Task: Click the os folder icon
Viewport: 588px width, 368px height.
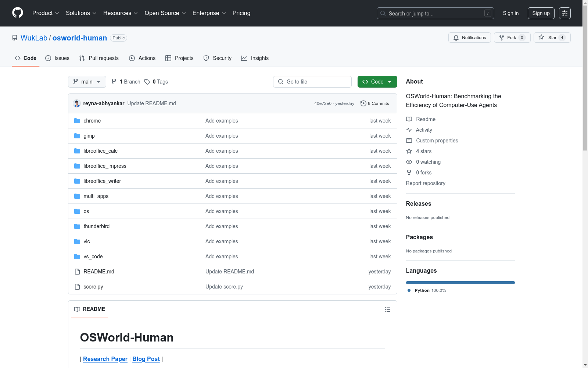Action: [77, 211]
